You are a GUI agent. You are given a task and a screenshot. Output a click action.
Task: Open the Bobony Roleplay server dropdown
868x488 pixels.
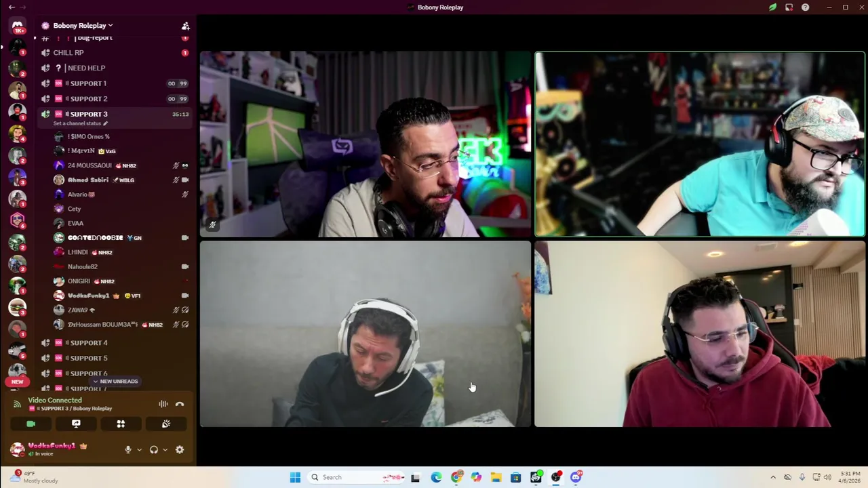(83, 26)
